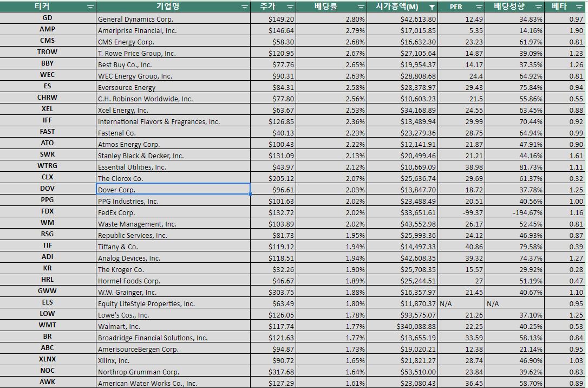Click market cap $28,808.68 cell
588x388 pixels.
[x=402, y=75]
